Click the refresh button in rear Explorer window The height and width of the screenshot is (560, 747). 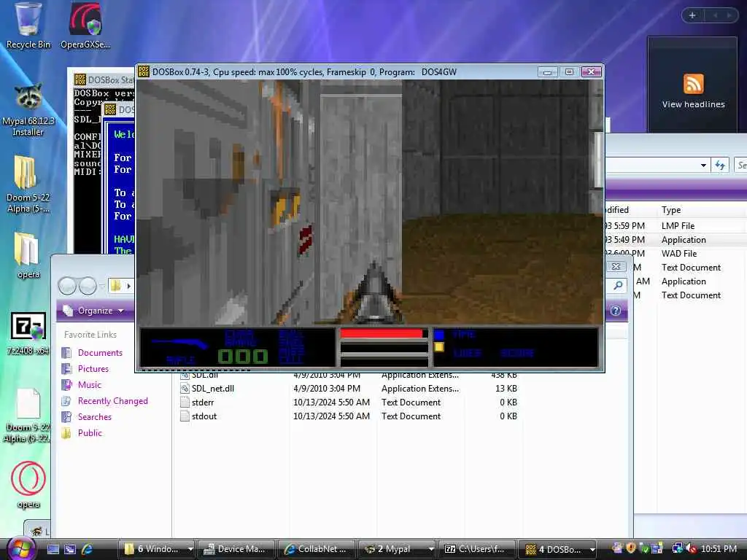pyautogui.click(x=720, y=166)
